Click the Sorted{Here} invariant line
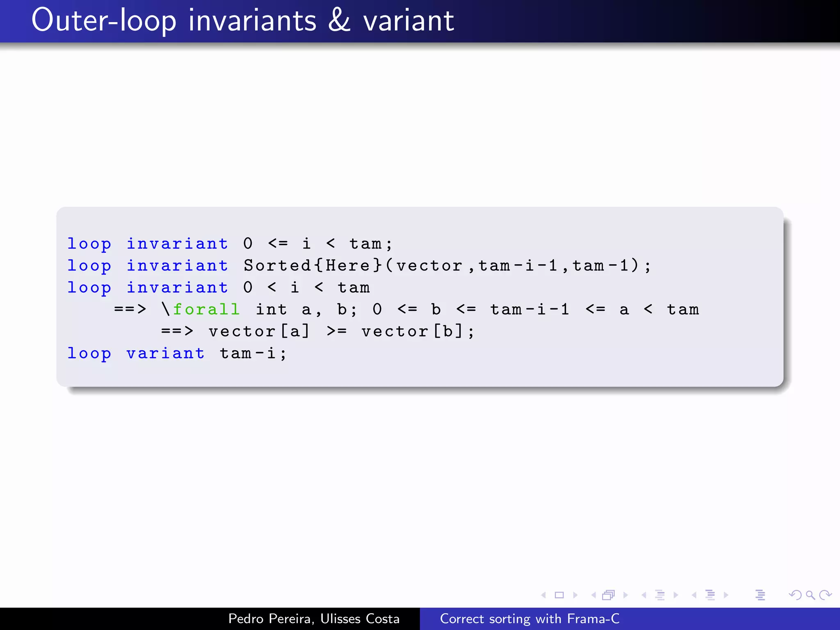The width and height of the screenshot is (840, 630). 359,266
